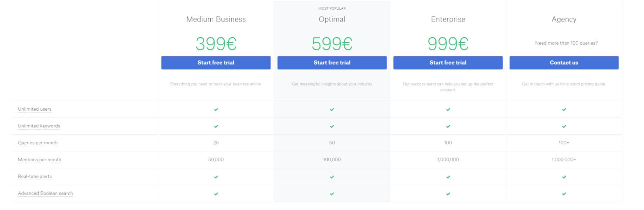This screenshot has width=644, height=210.
Task: Click the Unlimited users feature label
Action: (x=35, y=109)
